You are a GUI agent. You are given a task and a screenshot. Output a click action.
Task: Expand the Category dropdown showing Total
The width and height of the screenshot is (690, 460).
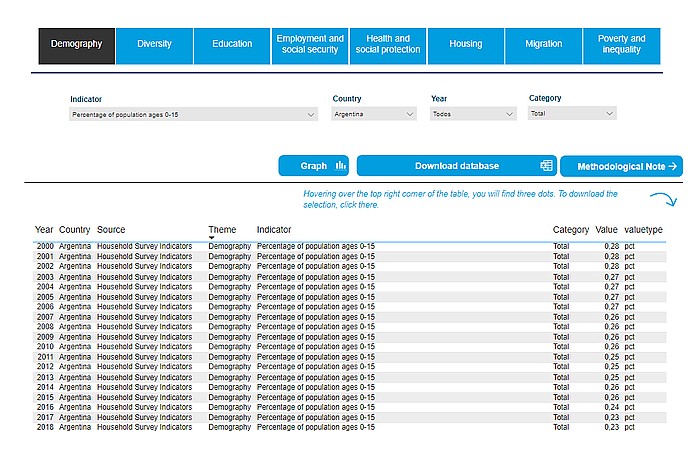coord(572,114)
